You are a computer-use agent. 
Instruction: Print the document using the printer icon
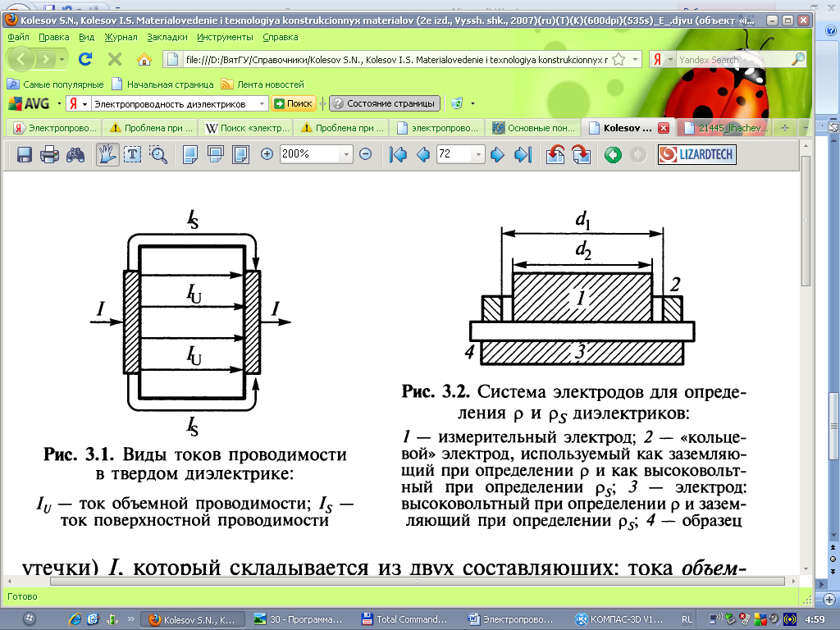click(x=49, y=155)
